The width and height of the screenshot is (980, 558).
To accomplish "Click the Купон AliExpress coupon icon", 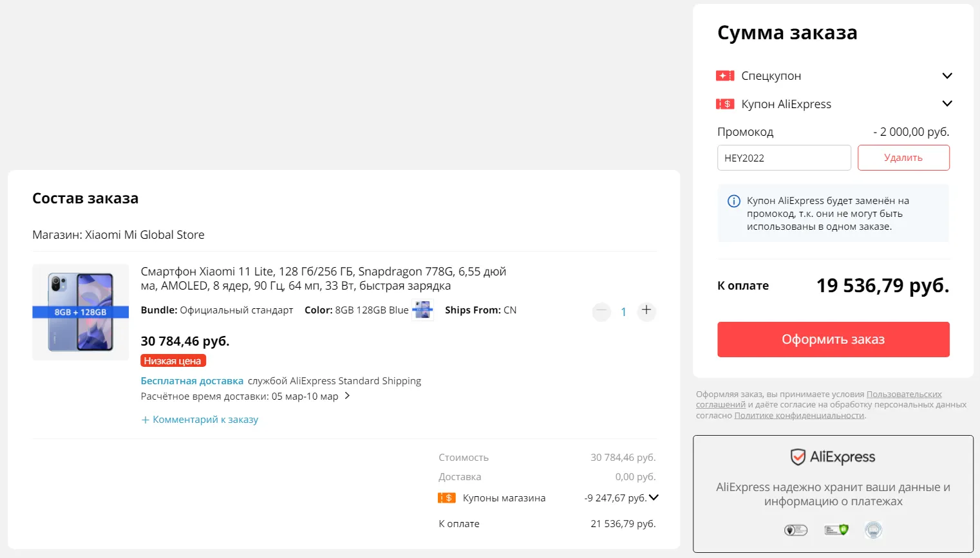I will 724,104.
